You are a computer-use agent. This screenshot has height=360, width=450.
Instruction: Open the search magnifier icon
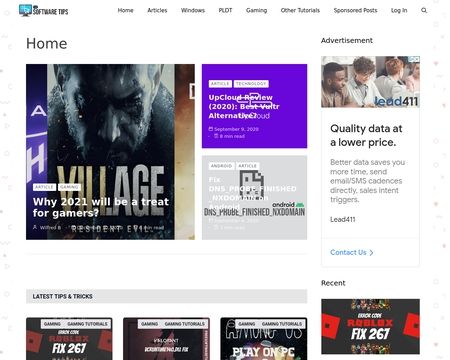(x=424, y=10)
